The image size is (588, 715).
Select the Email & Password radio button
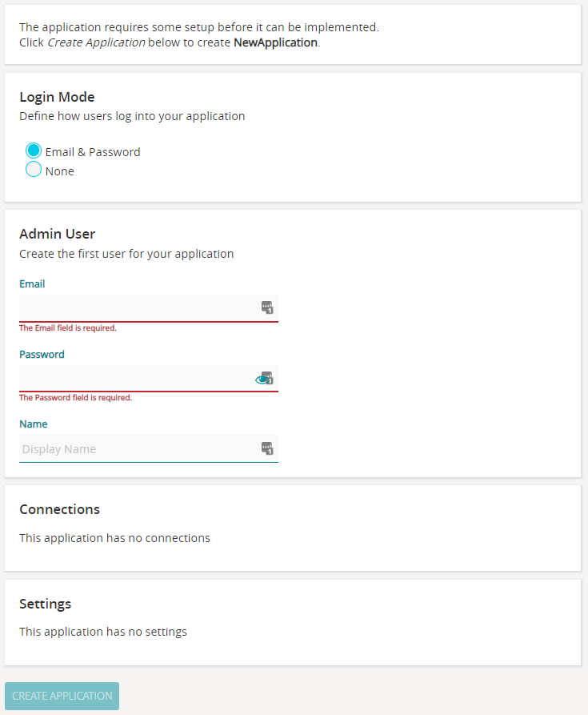pos(34,151)
